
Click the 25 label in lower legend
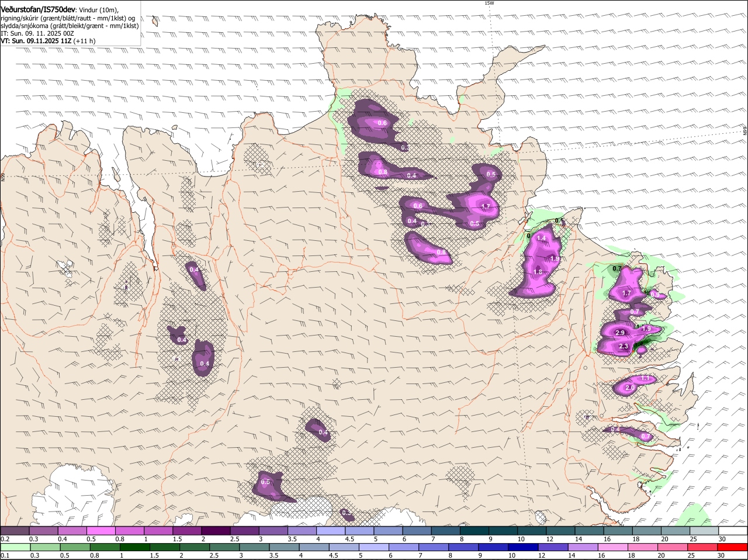point(691,556)
